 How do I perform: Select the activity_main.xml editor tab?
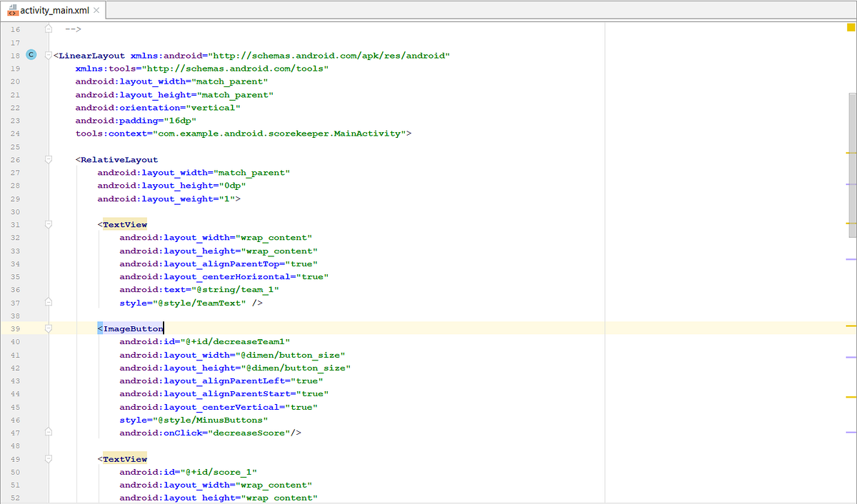coord(50,10)
